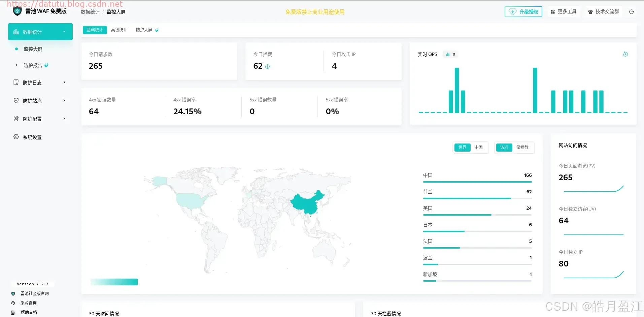The height and width of the screenshot is (317, 644).
Task: Click the logout icon in header
Action: (632, 12)
